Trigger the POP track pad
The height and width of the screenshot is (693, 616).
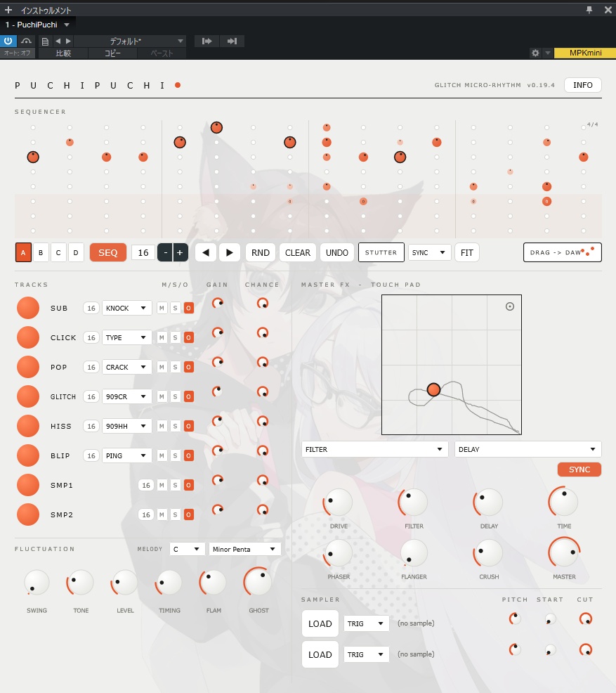(28, 368)
